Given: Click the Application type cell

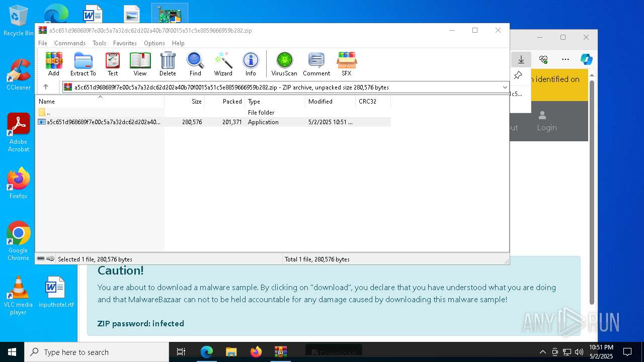Looking at the screenshot, I should (263, 122).
